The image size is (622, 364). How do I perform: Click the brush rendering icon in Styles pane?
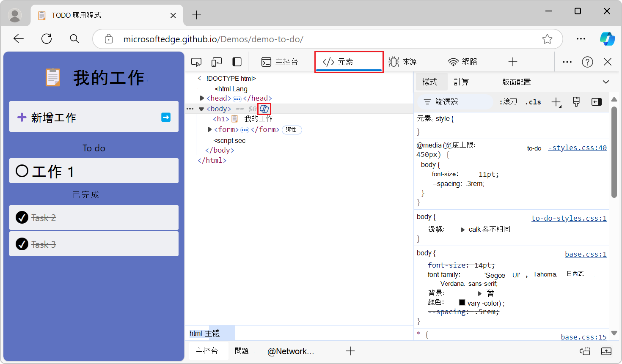(x=576, y=102)
